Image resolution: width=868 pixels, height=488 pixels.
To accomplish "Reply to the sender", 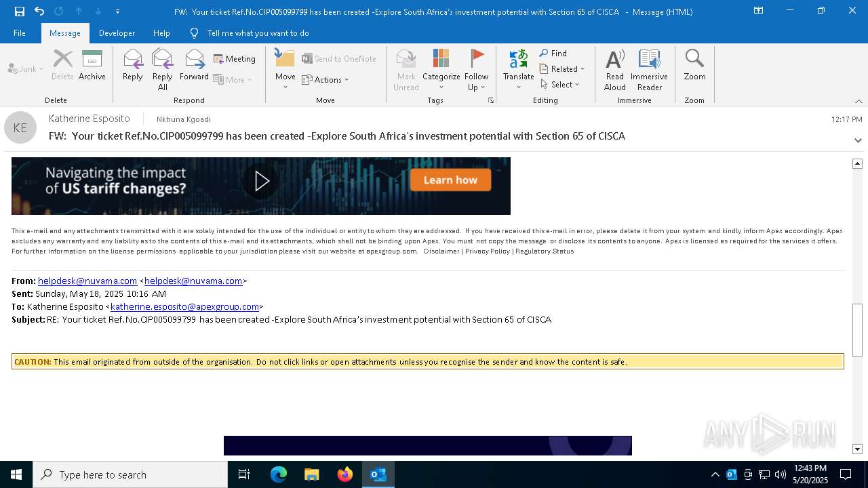I will (x=133, y=66).
